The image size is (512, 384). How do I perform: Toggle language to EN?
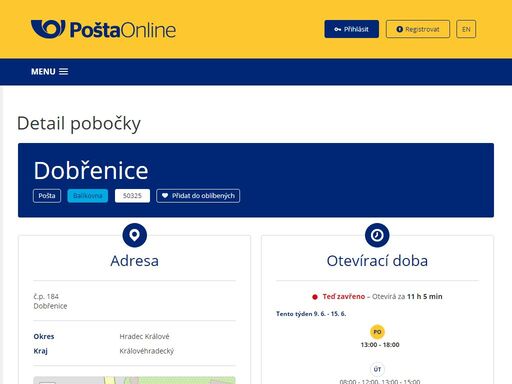466,29
